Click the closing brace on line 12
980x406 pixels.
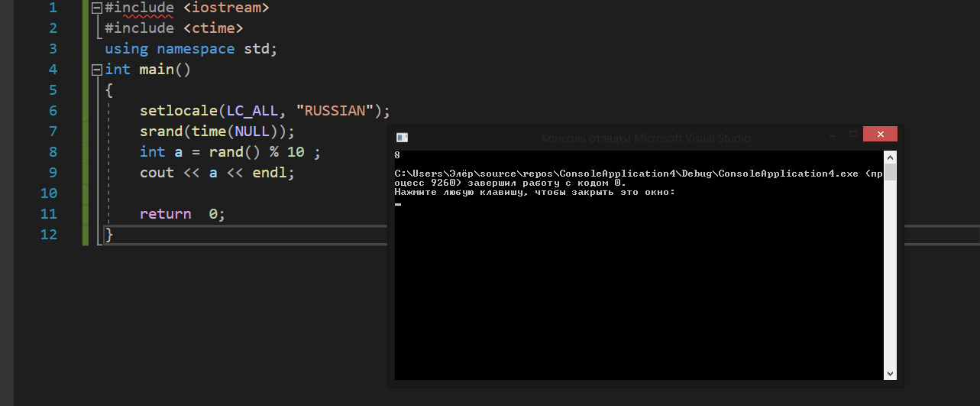pyautogui.click(x=109, y=235)
